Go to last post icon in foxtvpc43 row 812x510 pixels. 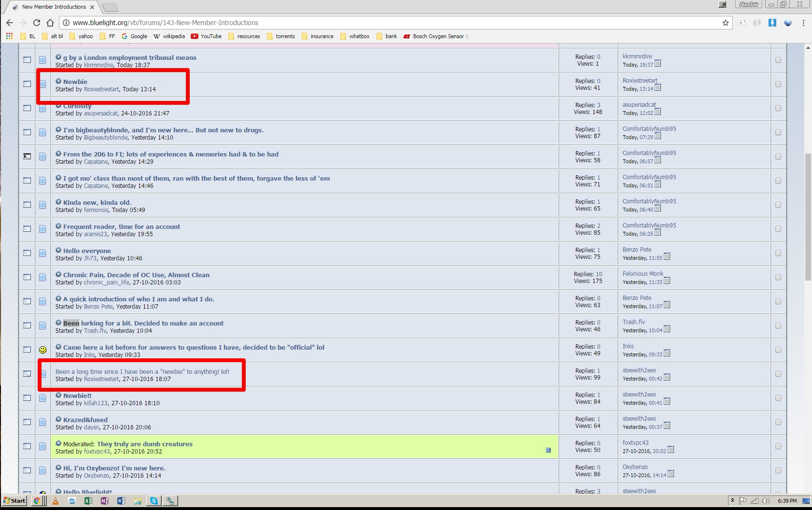click(671, 450)
